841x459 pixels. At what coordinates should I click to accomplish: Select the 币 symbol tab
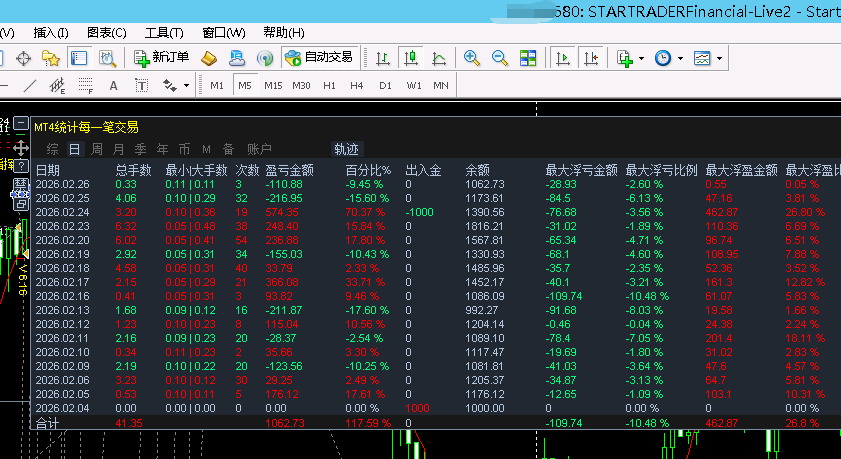(185, 149)
